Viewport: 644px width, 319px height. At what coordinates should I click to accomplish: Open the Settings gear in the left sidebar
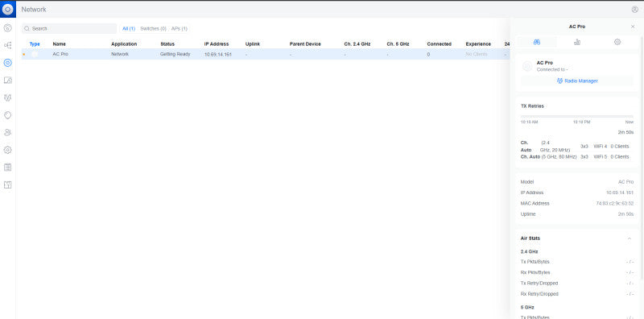(7, 150)
